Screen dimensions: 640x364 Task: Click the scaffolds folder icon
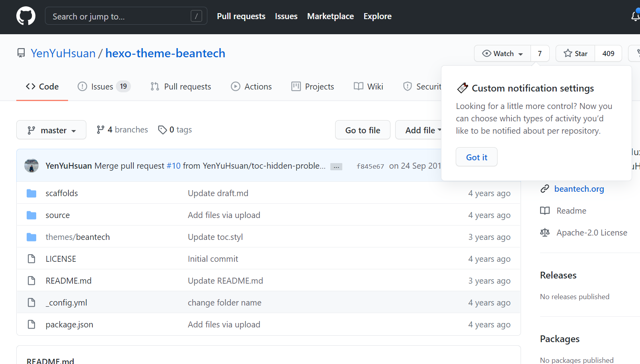point(31,193)
